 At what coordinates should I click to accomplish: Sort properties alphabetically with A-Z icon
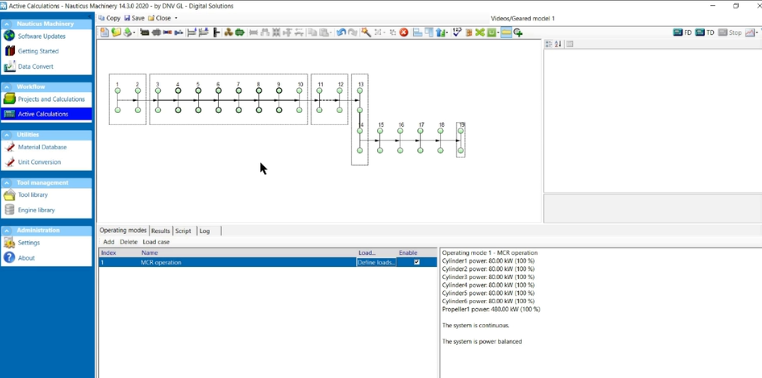coord(558,44)
